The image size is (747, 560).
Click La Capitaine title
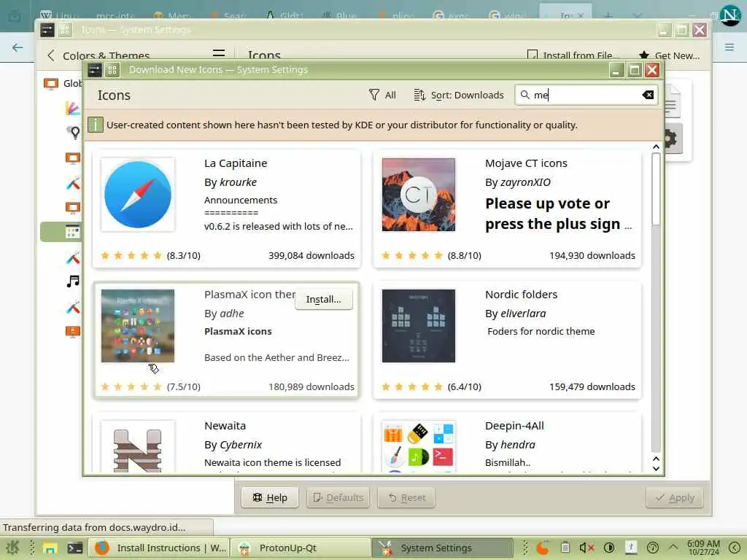(236, 163)
